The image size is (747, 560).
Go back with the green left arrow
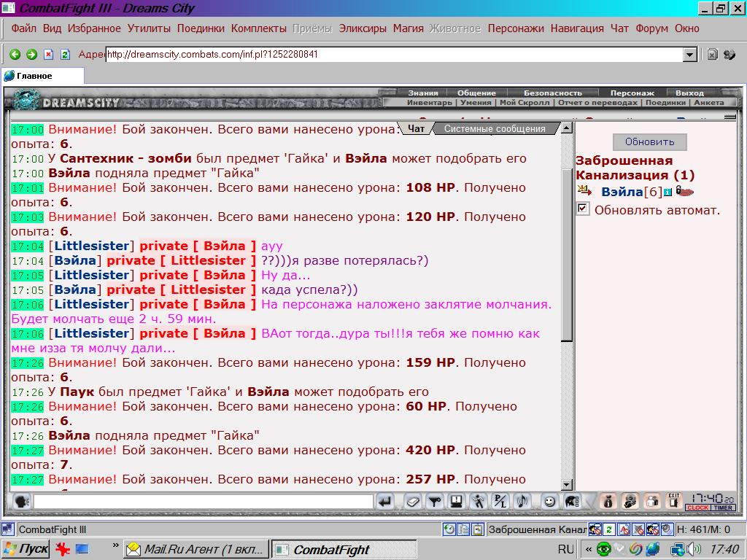15,55
